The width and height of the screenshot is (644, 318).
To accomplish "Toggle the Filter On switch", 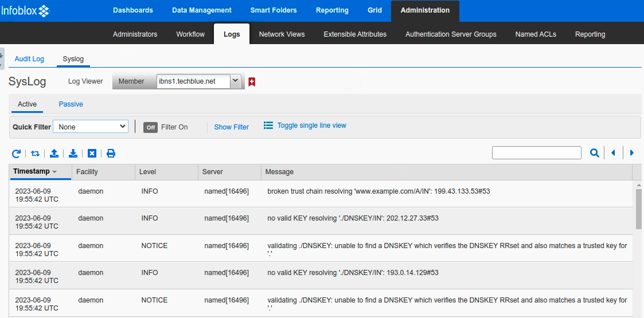I will click(150, 127).
